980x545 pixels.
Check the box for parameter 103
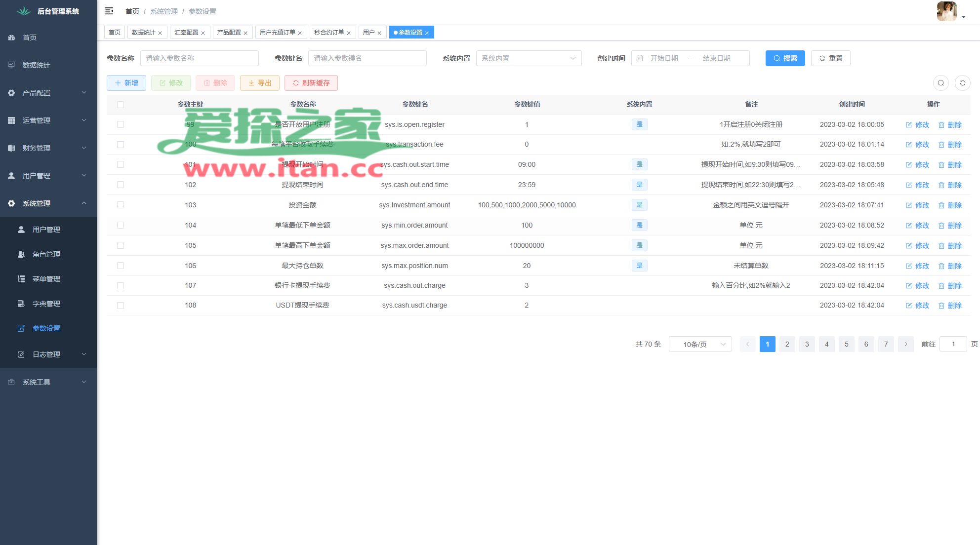121,205
